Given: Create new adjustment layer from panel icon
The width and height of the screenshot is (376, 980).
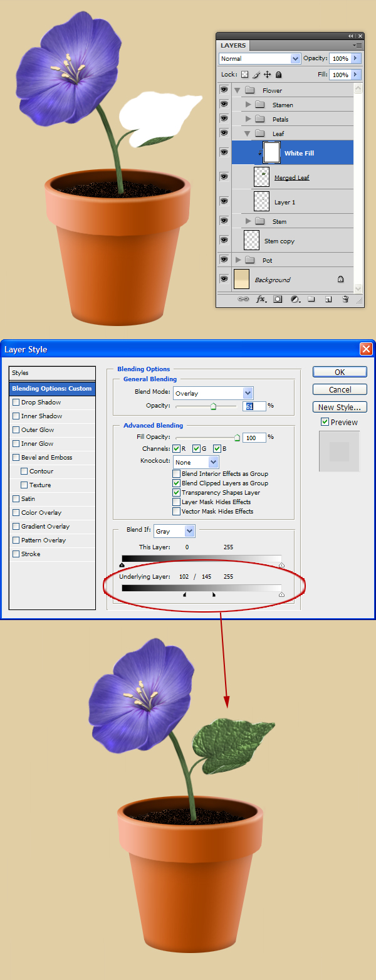Looking at the screenshot, I should (x=295, y=300).
